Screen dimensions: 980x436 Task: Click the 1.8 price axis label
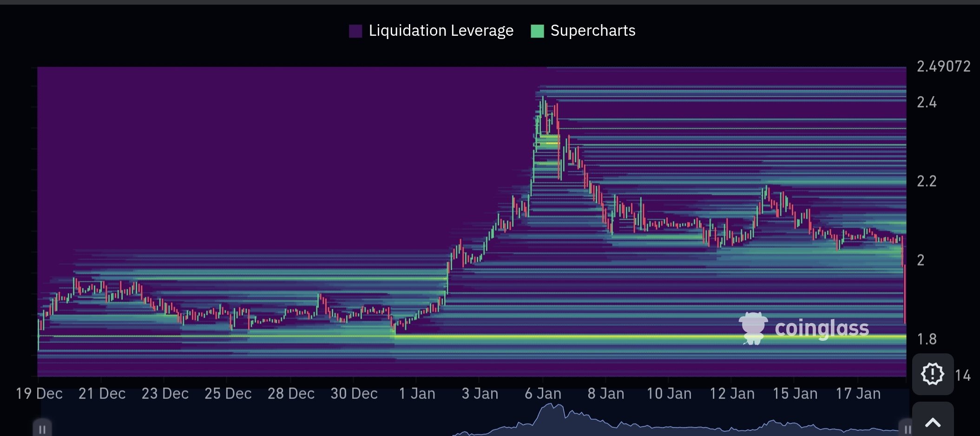[927, 339]
